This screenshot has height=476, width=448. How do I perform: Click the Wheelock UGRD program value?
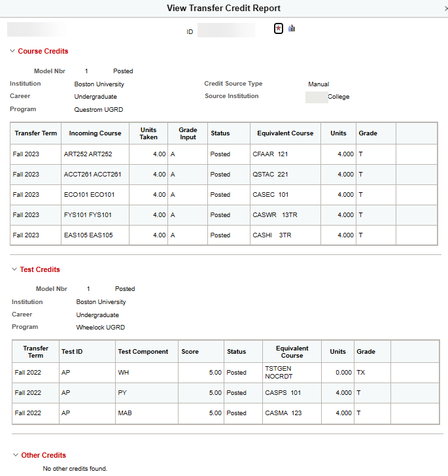101,327
